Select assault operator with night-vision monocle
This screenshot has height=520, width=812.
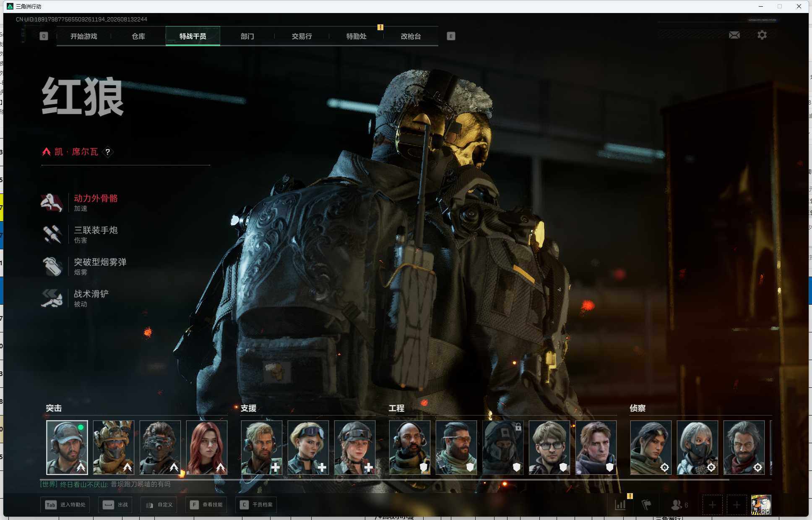pos(160,447)
